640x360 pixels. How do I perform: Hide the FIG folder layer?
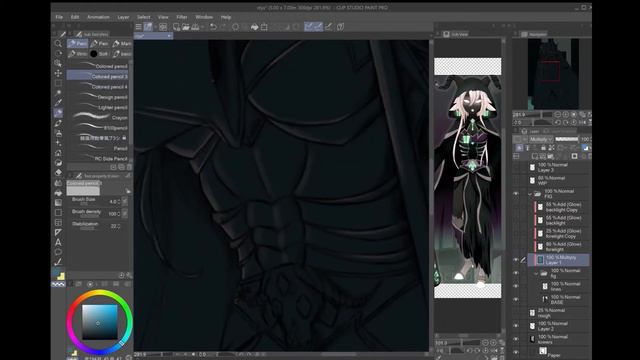(x=516, y=194)
